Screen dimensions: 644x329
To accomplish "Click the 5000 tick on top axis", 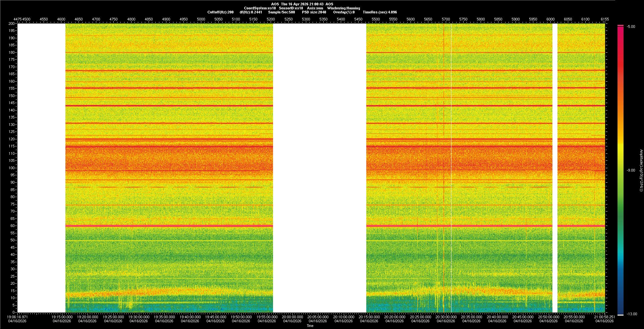I will 201,19.
